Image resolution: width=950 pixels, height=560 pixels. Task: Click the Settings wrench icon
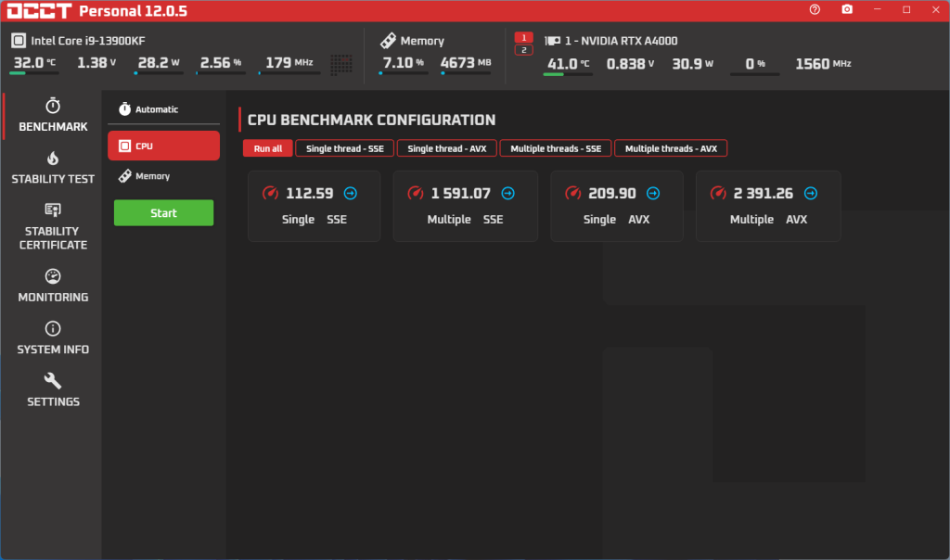pos(53,381)
